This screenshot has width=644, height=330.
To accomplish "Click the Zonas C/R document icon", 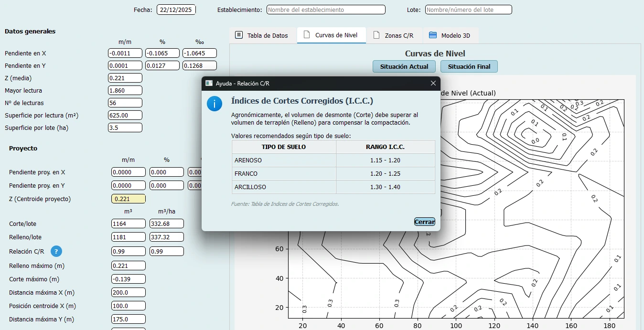I will (376, 35).
